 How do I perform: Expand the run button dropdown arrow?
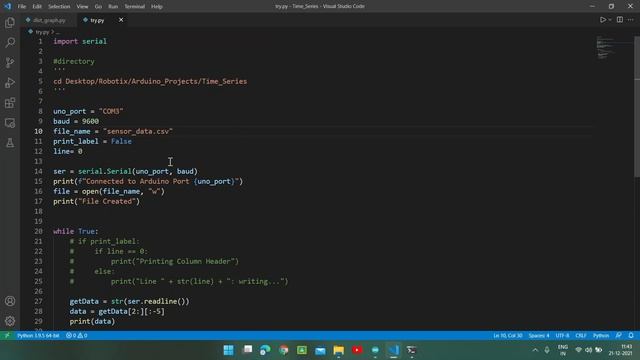tap(610, 20)
